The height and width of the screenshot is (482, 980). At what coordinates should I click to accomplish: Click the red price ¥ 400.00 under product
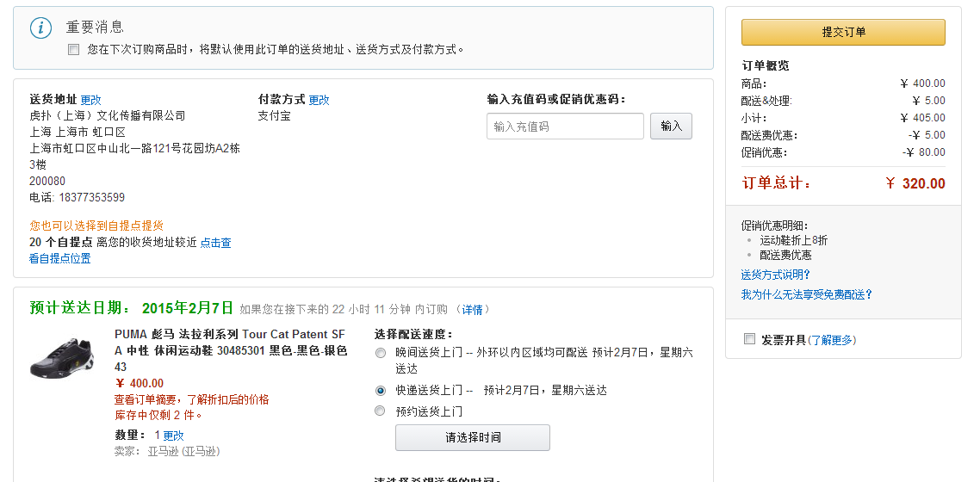point(140,383)
